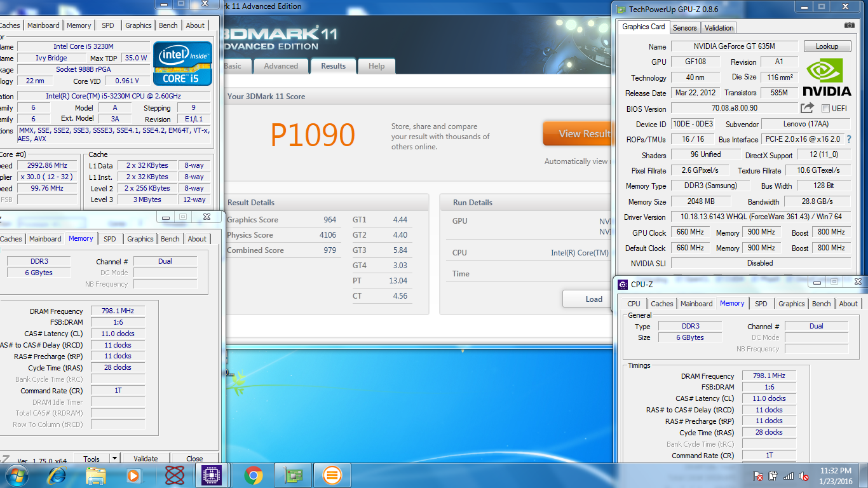Open the Tools dropdown arrow in CPU-Z
Image resolution: width=868 pixels, height=488 pixels.
114,458
